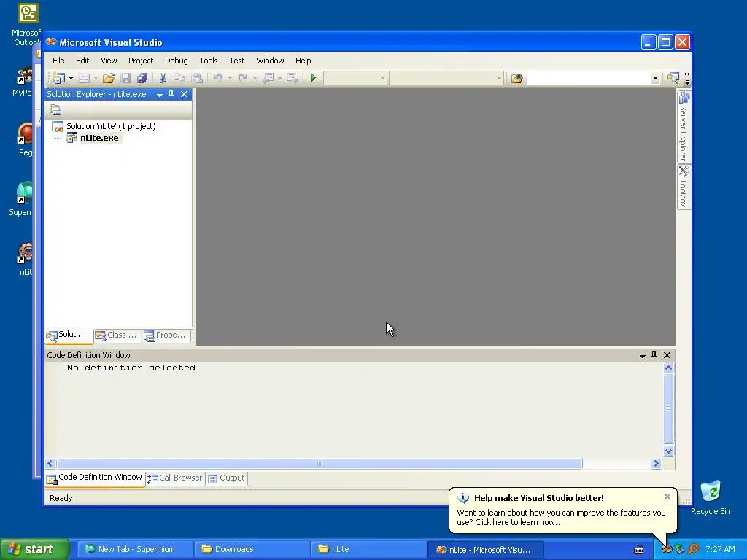Open the Solution Platforms combo box

(x=446, y=78)
